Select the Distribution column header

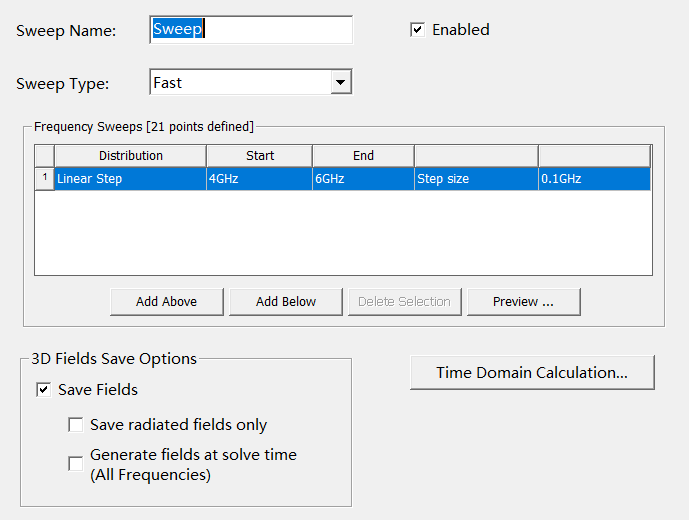131,156
